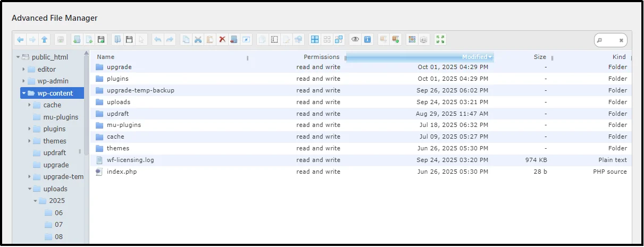Click the mount network volume toolbar icon
Viewport: 644px width, 247px height.
(x=61, y=39)
